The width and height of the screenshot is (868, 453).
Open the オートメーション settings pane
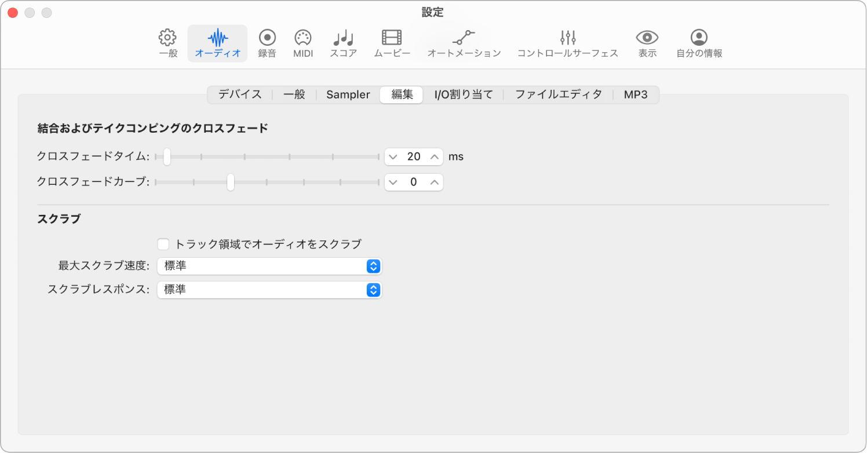463,42
